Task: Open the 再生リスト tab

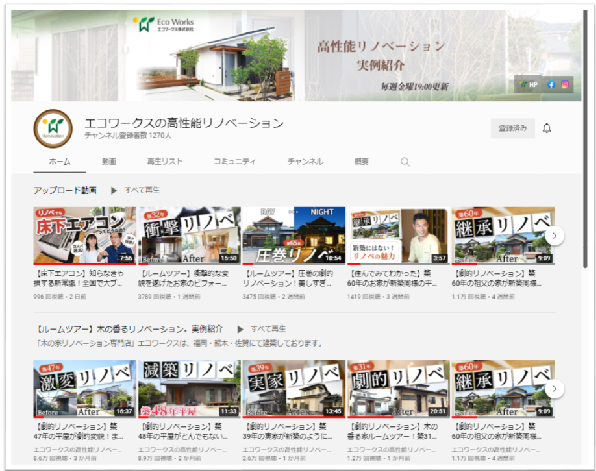Action: tap(165, 162)
